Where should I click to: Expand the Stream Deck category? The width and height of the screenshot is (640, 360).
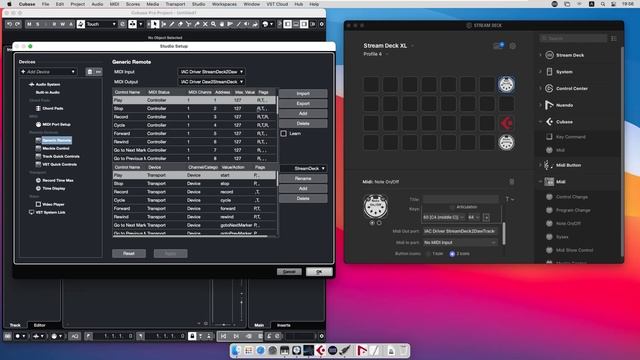pyautogui.click(x=540, y=55)
